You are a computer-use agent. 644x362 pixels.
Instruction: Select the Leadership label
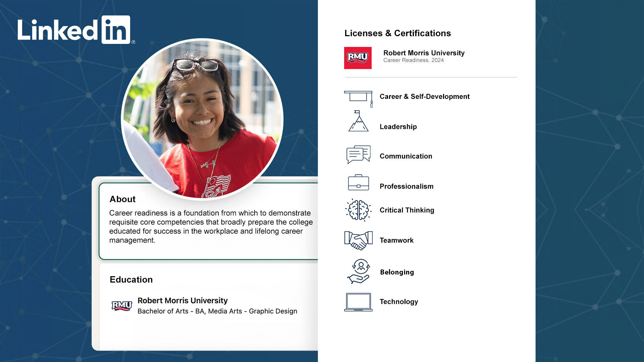coord(398,127)
